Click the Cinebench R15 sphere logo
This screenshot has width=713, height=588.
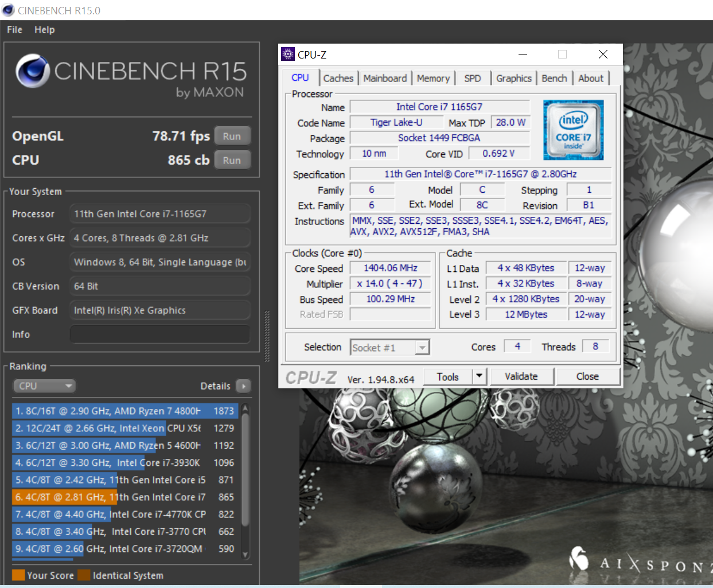point(33,71)
